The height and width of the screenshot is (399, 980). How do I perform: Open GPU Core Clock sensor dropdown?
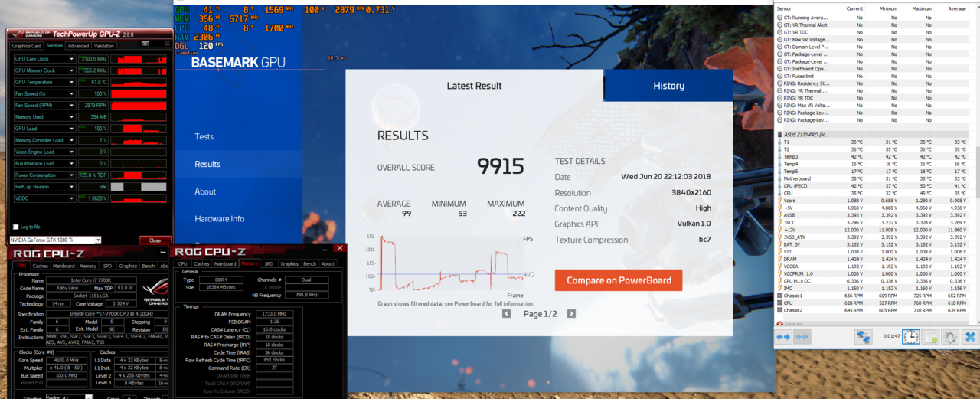point(72,59)
